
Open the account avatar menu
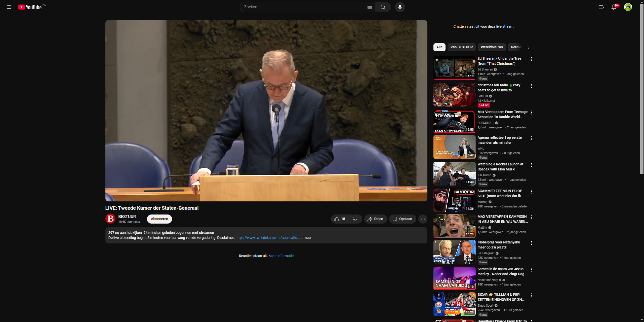tap(628, 7)
